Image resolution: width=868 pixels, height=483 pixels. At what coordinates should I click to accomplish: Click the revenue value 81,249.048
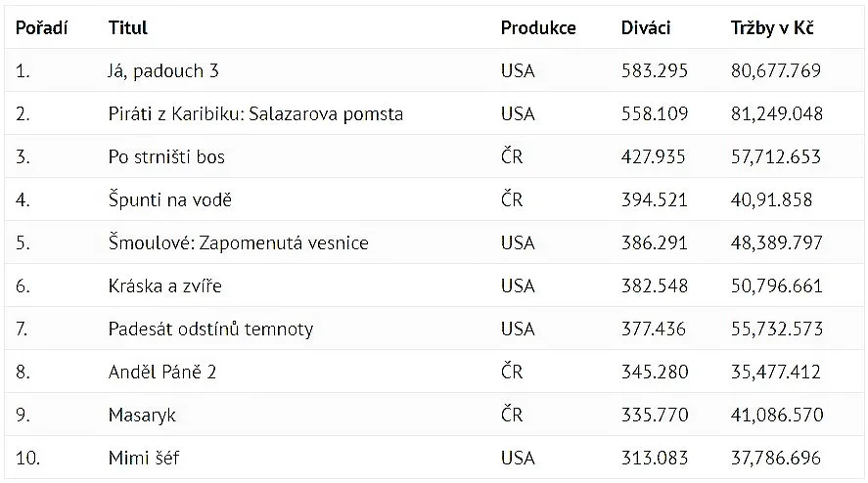tap(777, 114)
